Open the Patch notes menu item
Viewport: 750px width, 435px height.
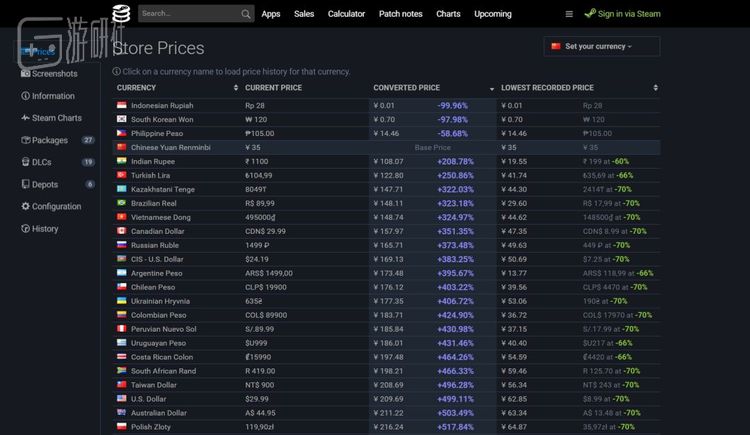coord(400,14)
